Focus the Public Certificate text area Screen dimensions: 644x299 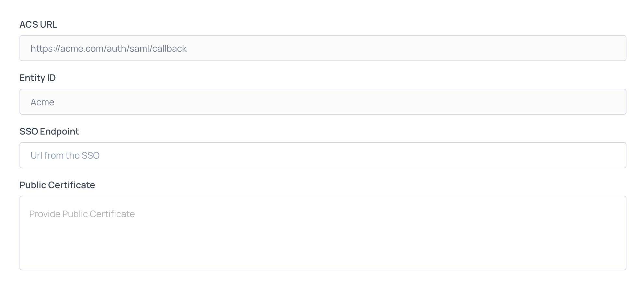click(x=323, y=233)
